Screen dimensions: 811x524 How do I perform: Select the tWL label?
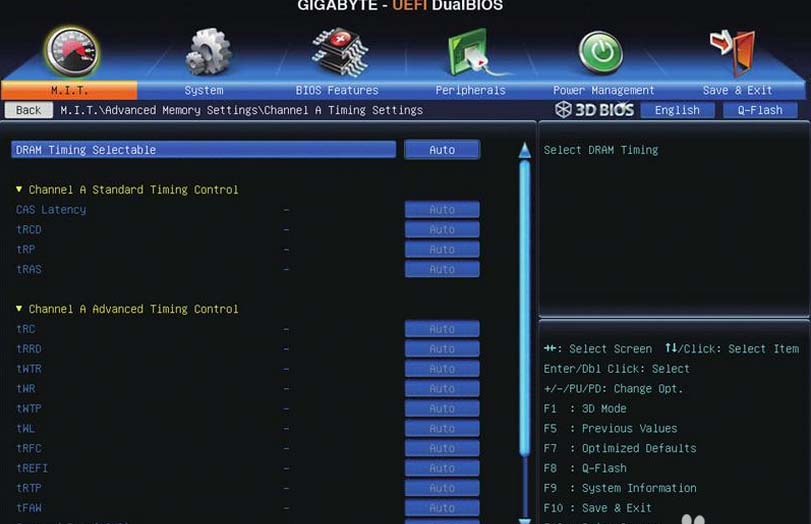[25, 428]
